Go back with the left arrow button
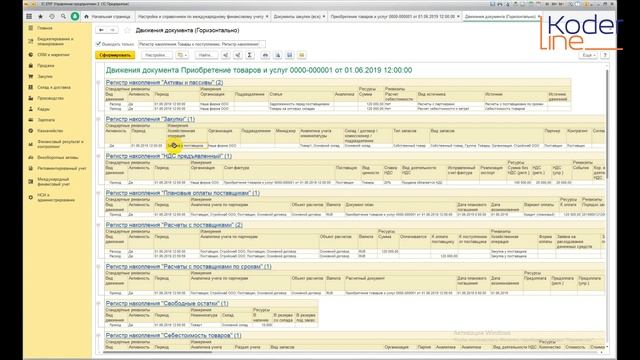The width and height of the screenshot is (640, 360). pyautogui.click(x=101, y=30)
